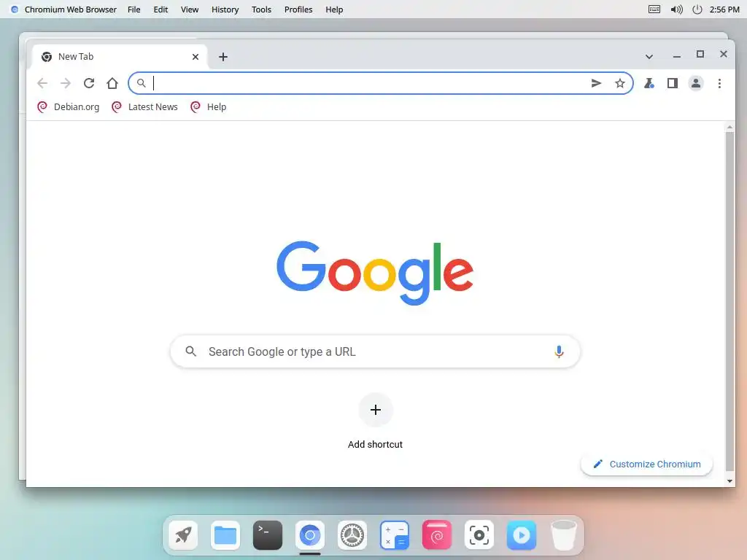Screen dimensions: 747x560
Task: Select the New Tab tab
Action: (x=120, y=57)
